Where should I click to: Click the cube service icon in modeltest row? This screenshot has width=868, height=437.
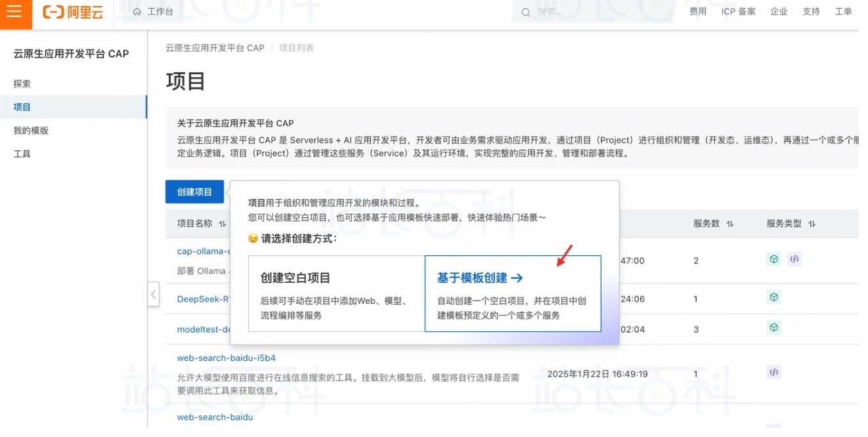click(774, 327)
